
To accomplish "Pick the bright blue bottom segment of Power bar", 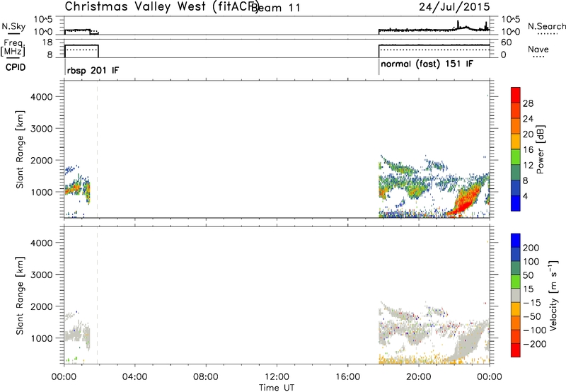I will click(516, 203).
